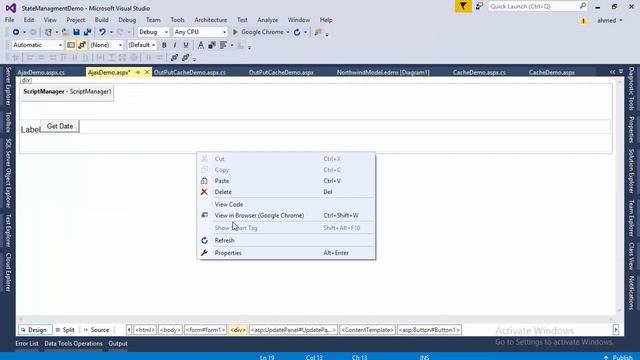Viewport: 640px width, 360px height.
Task: Toggle Underline formatting button
Action: [186, 45]
